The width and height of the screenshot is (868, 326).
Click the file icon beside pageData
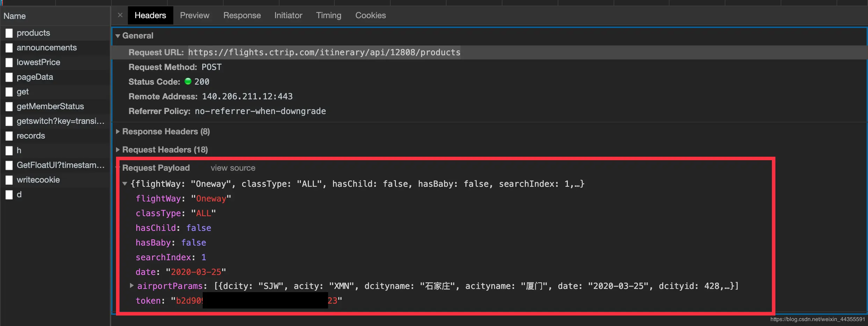pyautogui.click(x=9, y=77)
